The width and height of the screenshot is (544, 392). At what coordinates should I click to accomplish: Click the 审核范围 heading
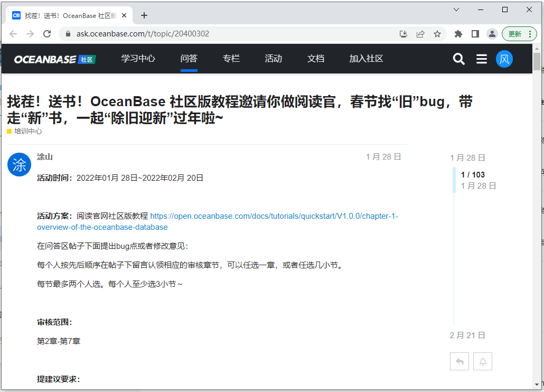54,322
